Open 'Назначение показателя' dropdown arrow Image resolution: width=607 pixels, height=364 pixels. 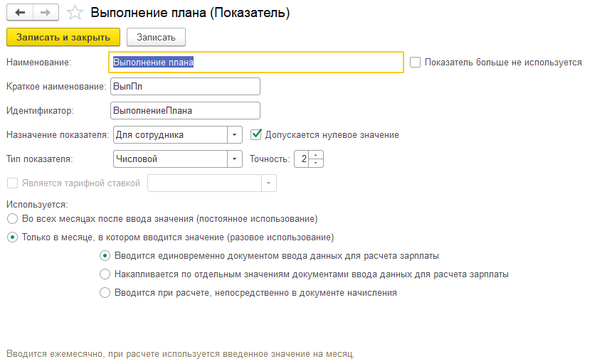[235, 134]
